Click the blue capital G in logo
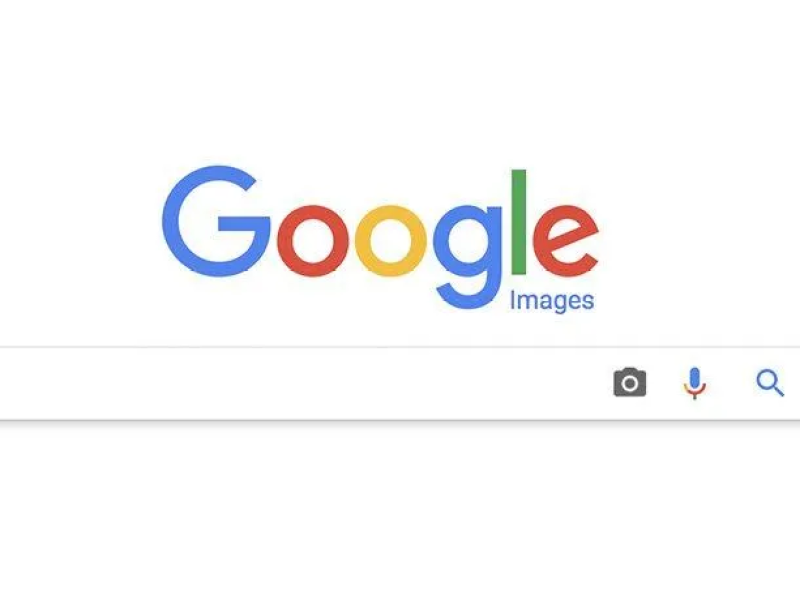The image size is (800, 600). point(216,221)
